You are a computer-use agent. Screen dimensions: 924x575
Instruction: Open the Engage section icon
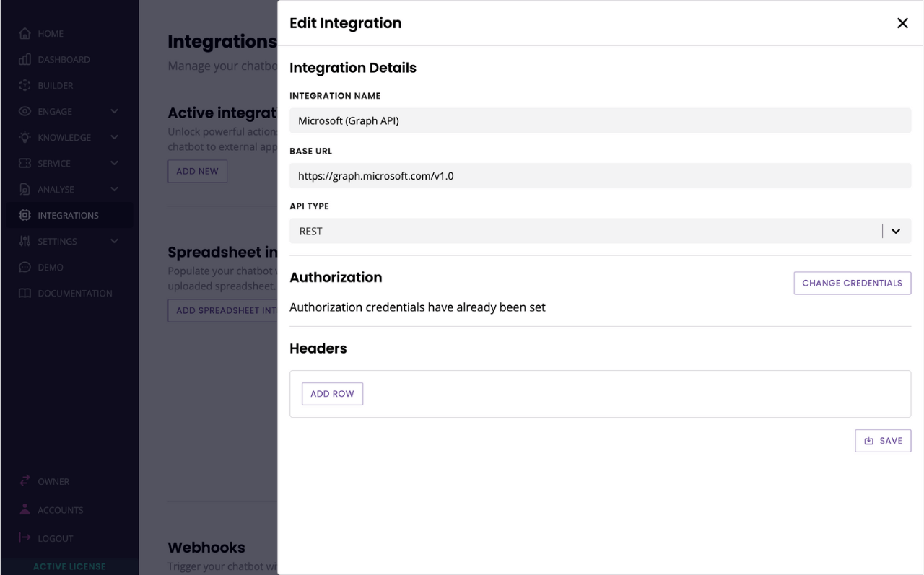[x=25, y=111]
